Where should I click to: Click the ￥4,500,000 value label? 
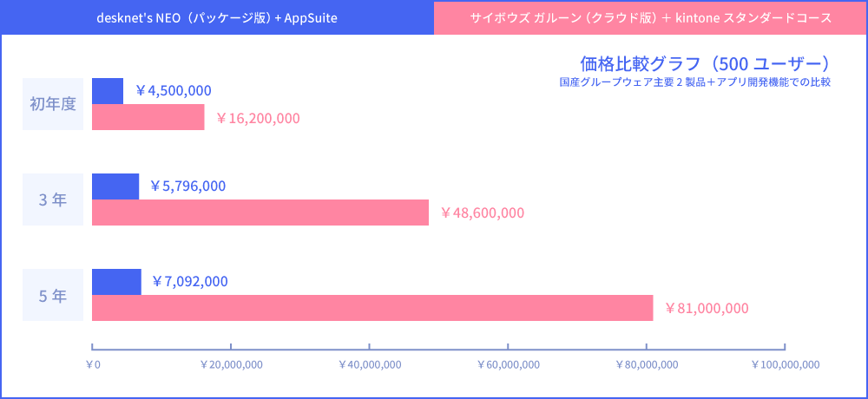(174, 91)
